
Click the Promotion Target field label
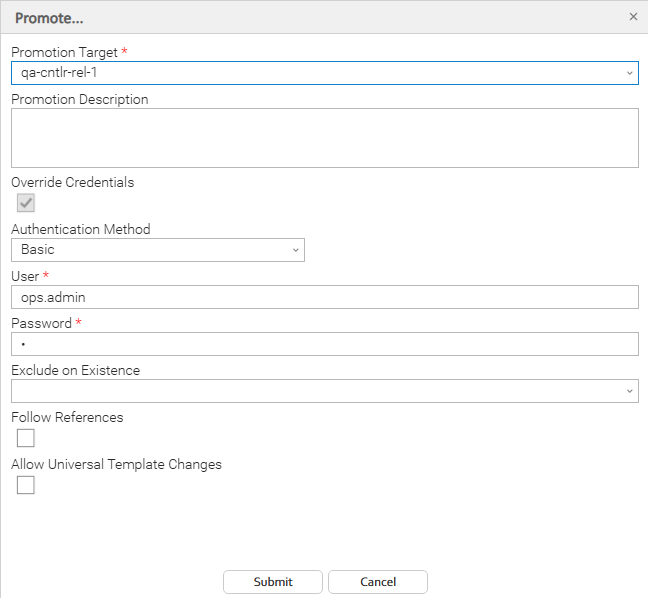[64, 52]
